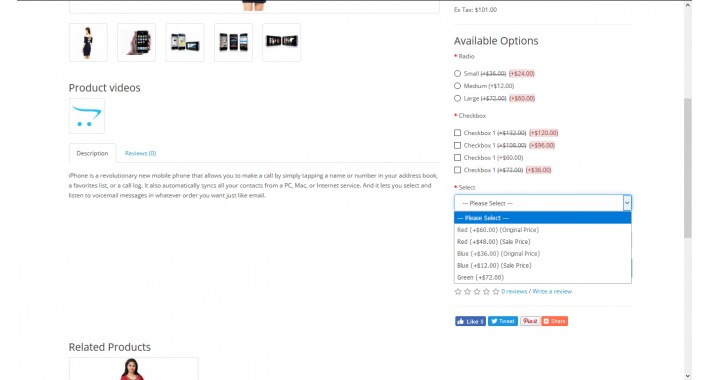Image resolution: width=710 pixels, height=380 pixels.
Task: Select the Medium radio option
Action: point(457,86)
